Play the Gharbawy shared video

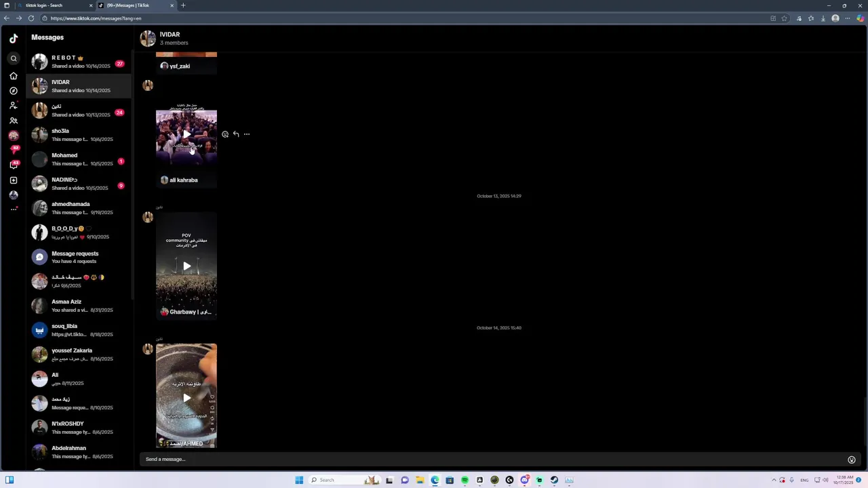[x=186, y=266]
